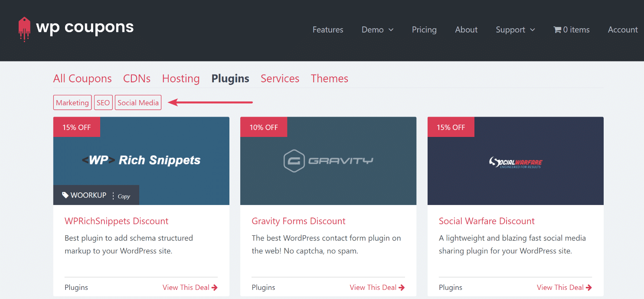Expand the Demo menu chevron
This screenshot has width=644, height=299.
[x=391, y=30]
